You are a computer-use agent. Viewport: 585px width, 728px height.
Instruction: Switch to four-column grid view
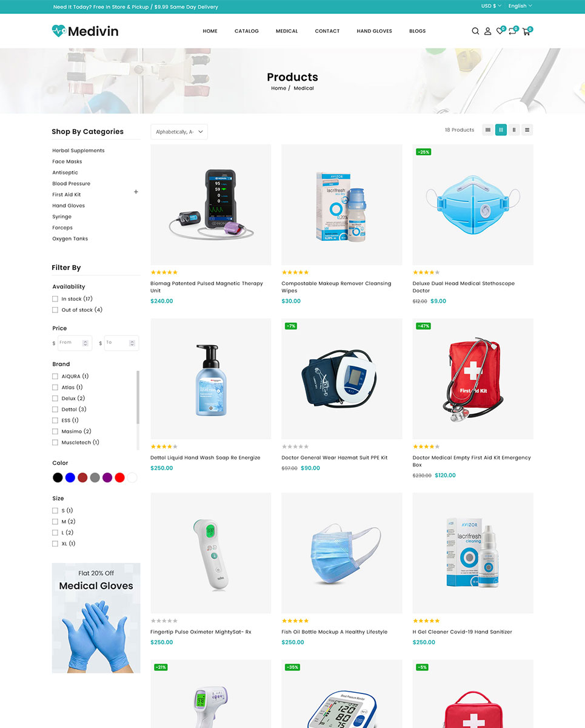pyautogui.click(x=488, y=130)
